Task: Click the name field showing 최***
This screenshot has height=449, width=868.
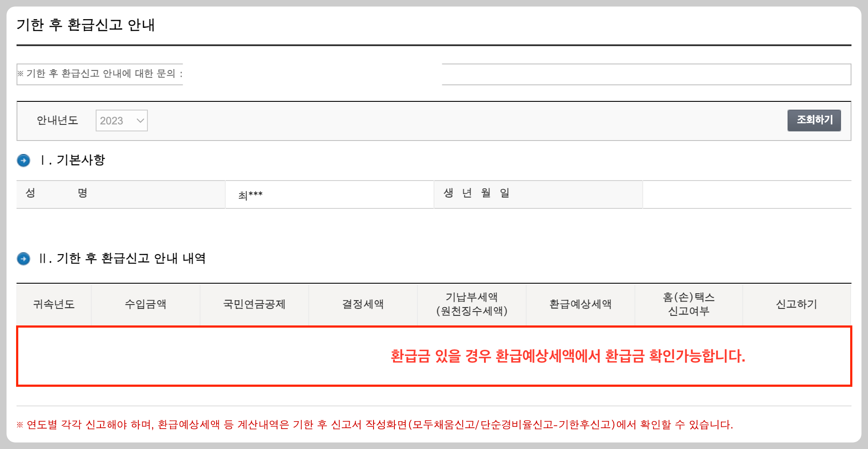Action: tap(330, 194)
